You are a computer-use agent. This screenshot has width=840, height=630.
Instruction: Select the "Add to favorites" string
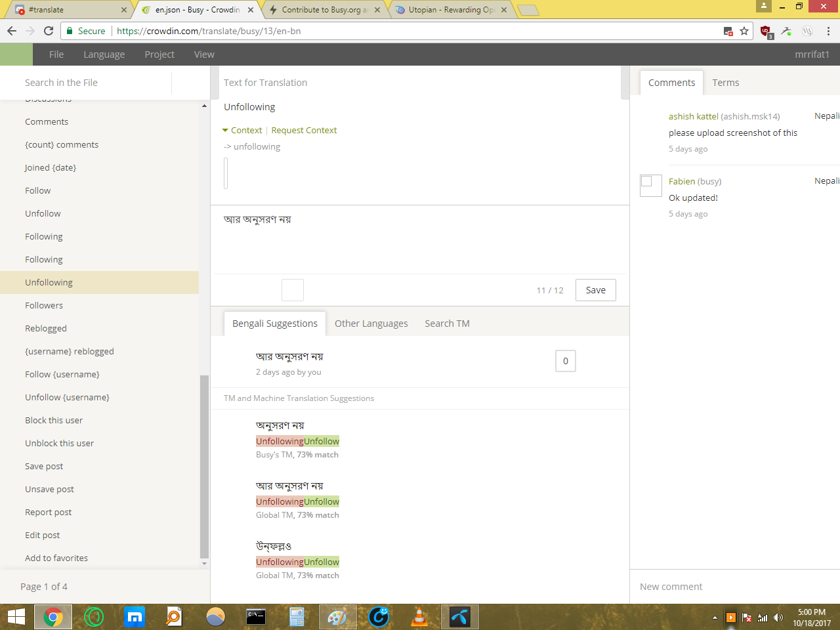[x=99, y=558]
